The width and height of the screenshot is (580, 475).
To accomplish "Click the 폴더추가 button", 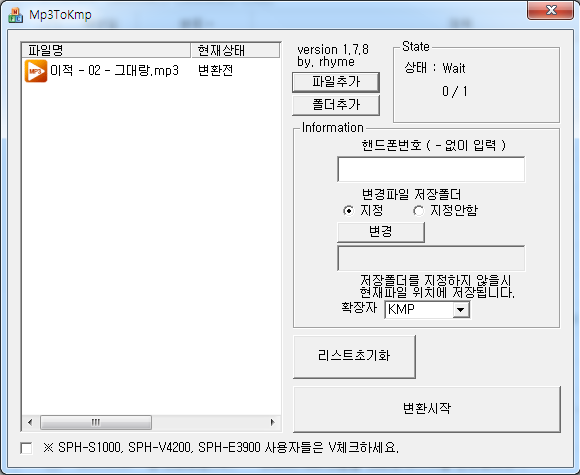I will tap(336, 105).
